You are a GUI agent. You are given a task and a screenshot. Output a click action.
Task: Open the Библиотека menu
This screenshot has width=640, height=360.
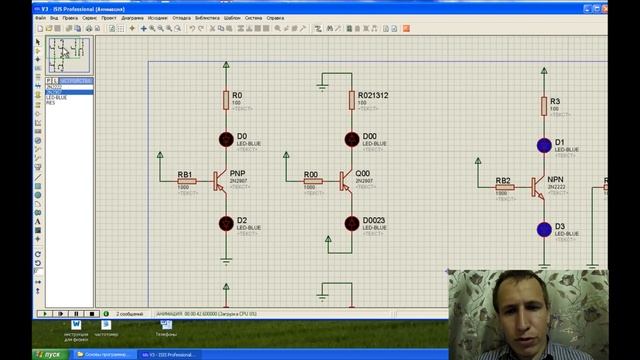(207, 18)
